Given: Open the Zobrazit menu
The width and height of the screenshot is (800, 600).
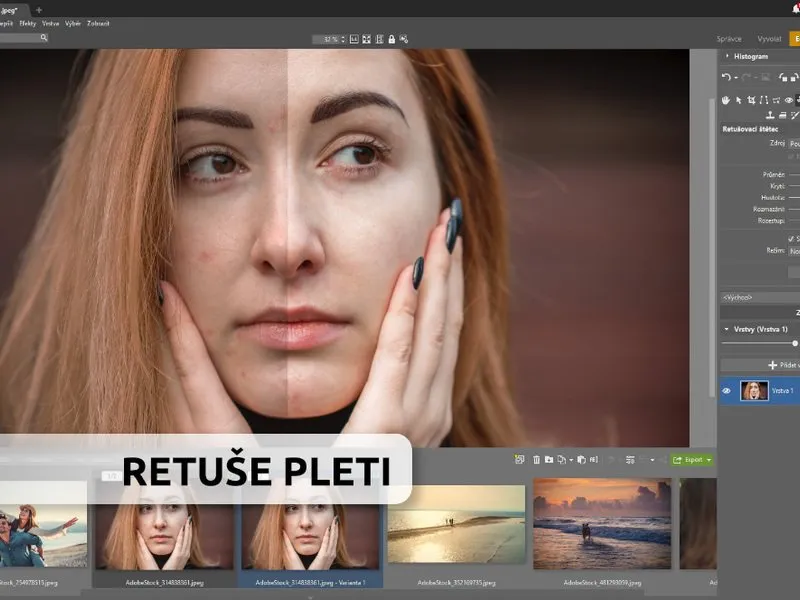Looking at the screenshot, I should (98, 23).
